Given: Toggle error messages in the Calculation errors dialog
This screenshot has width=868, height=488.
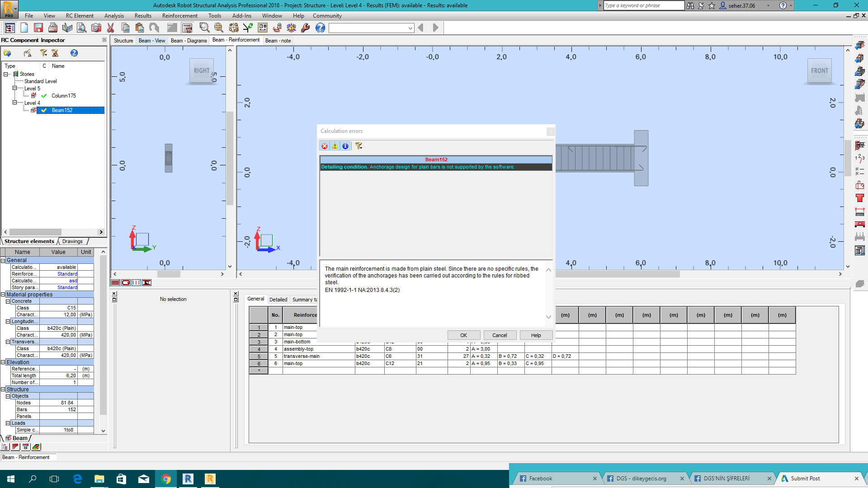Looking at the screenshot, I should (x=324, y=146).
